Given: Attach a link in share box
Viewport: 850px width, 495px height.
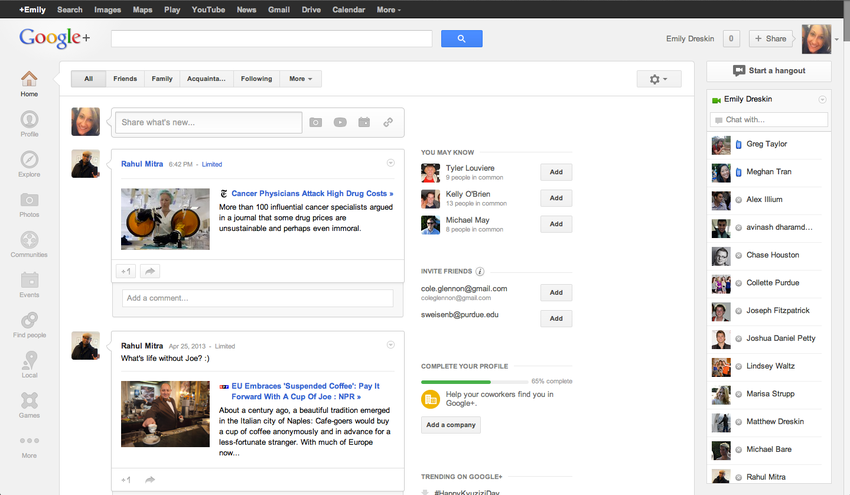Looking at the screenshot, I should [388, 123].
